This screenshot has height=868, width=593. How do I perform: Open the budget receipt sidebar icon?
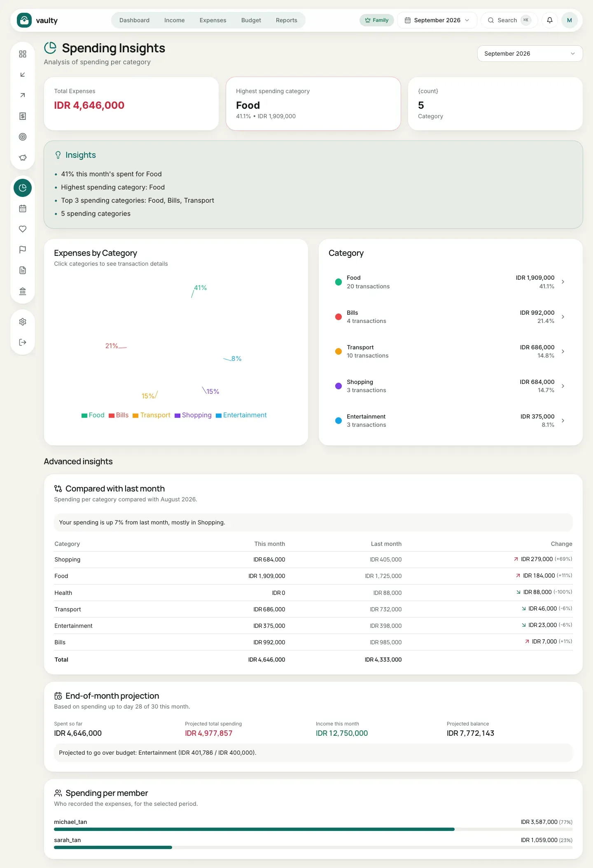pos(23,116)
